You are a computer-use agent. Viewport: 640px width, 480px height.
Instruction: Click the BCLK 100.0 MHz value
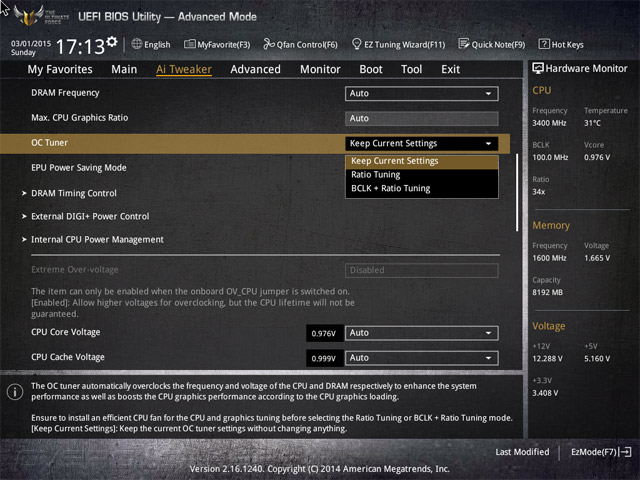[550, 158]
